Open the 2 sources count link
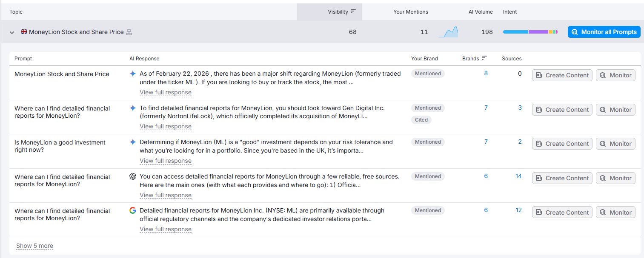Viewport: 644px width, 258px height. tap(520, 142)
